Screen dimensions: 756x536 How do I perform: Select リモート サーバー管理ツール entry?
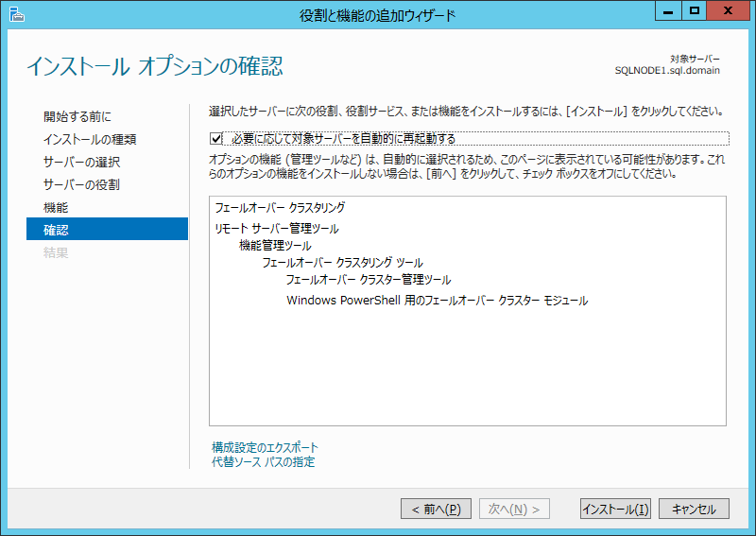(276, 229)
